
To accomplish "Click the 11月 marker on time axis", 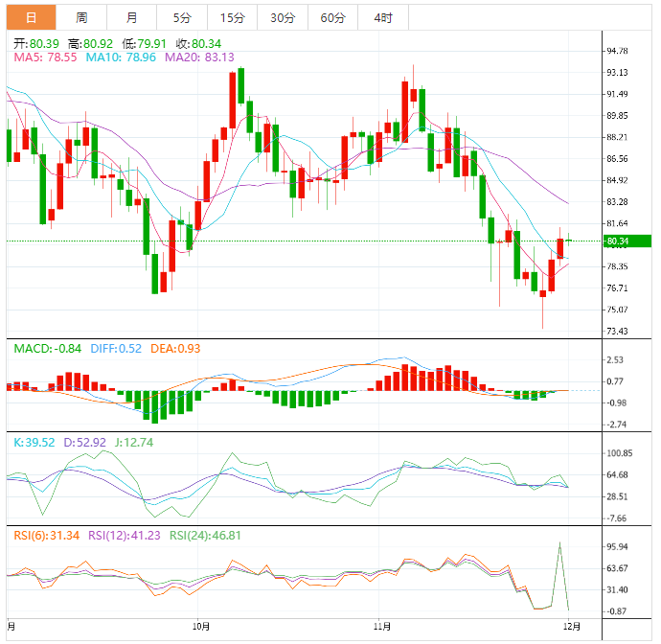I will coord(381,626).
